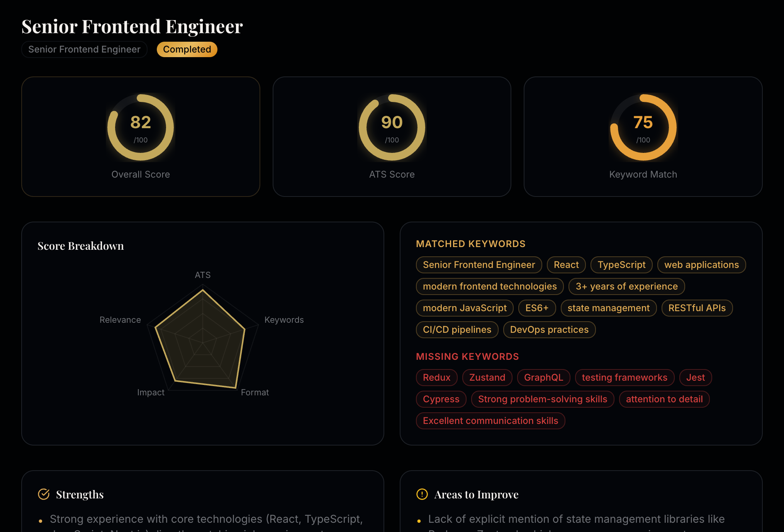Click the warning icon beside Areas to Improve

[x=422, y=494]
